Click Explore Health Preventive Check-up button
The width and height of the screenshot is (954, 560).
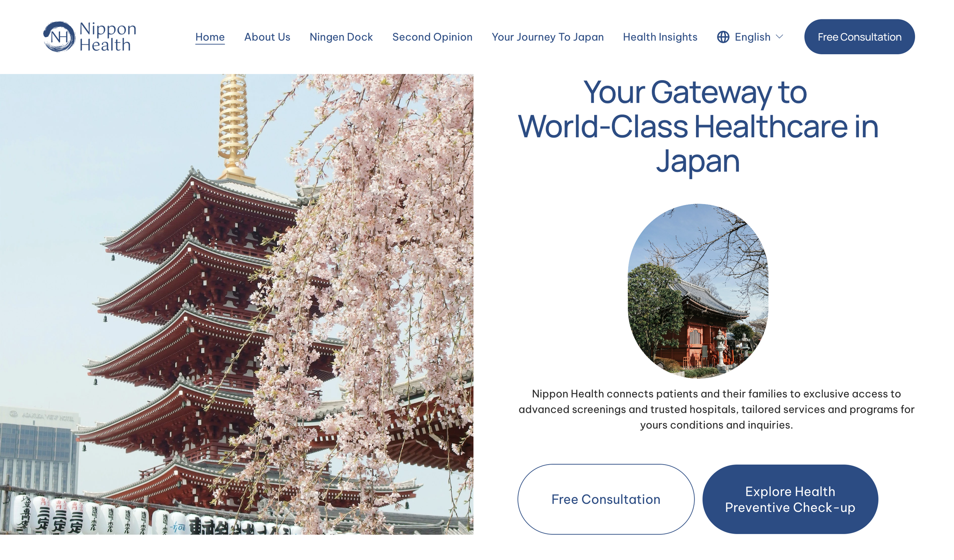point(790,499)
